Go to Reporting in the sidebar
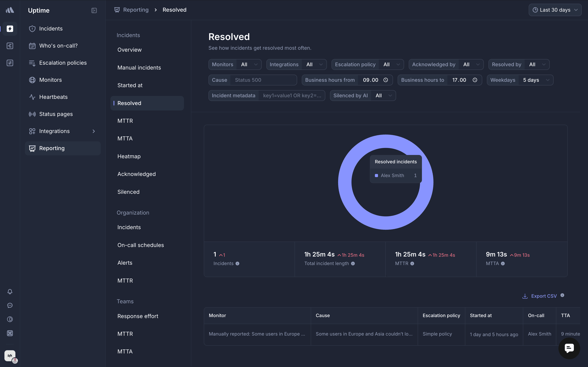Image resolution: width=588 pixels, height=367 pixels. pyautogui.click(x=52, y=148)
